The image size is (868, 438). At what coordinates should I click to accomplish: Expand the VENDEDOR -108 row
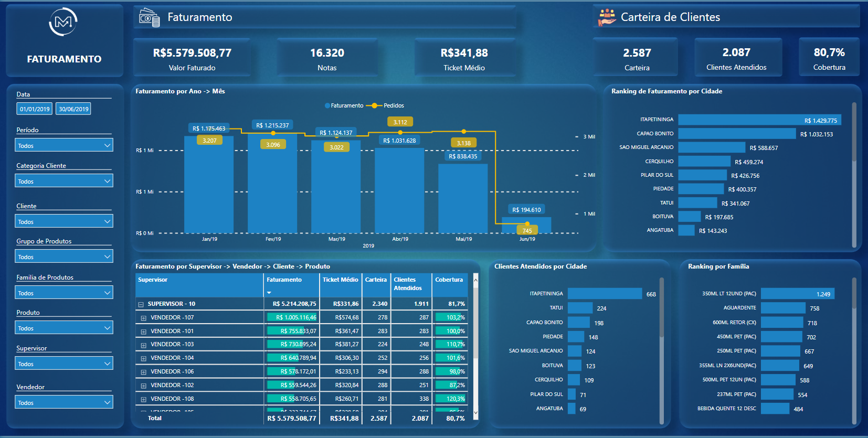pos(143,399)
